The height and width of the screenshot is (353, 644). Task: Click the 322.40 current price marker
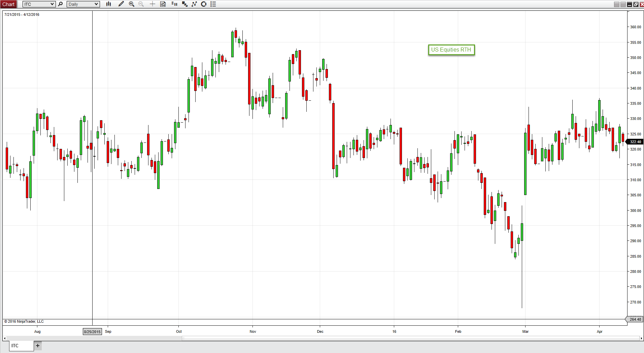coord(635,142)
